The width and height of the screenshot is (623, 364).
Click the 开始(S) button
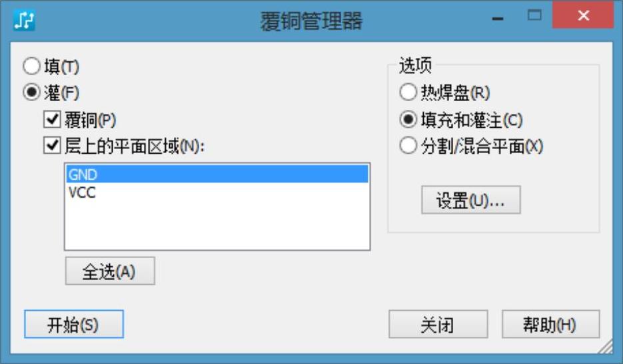(74, 324)
